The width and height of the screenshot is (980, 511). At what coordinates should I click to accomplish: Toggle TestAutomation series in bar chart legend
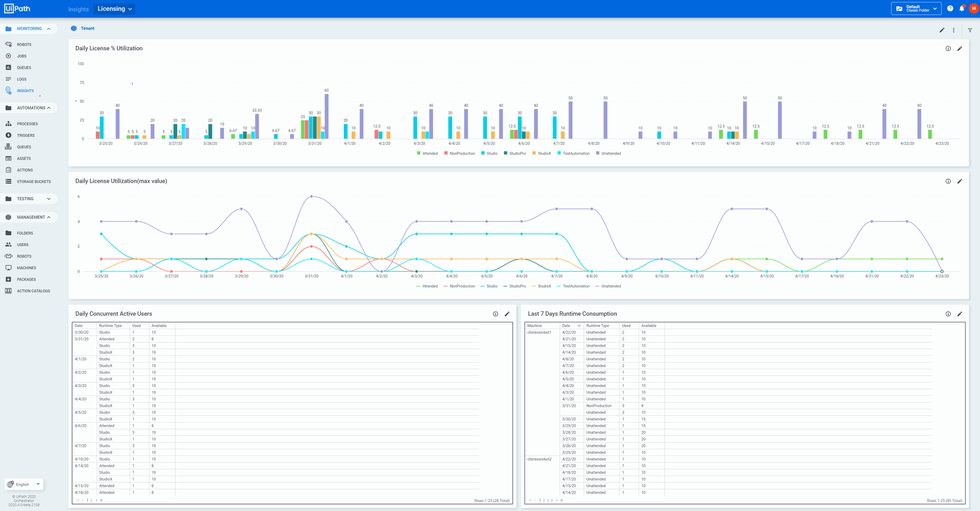click(x=573, y=154)
